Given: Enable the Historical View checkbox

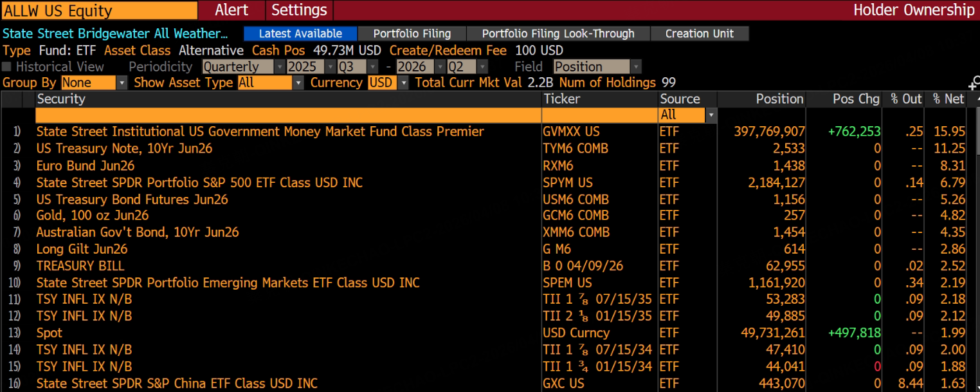Looking at the screenshot, I should point(7,67).
